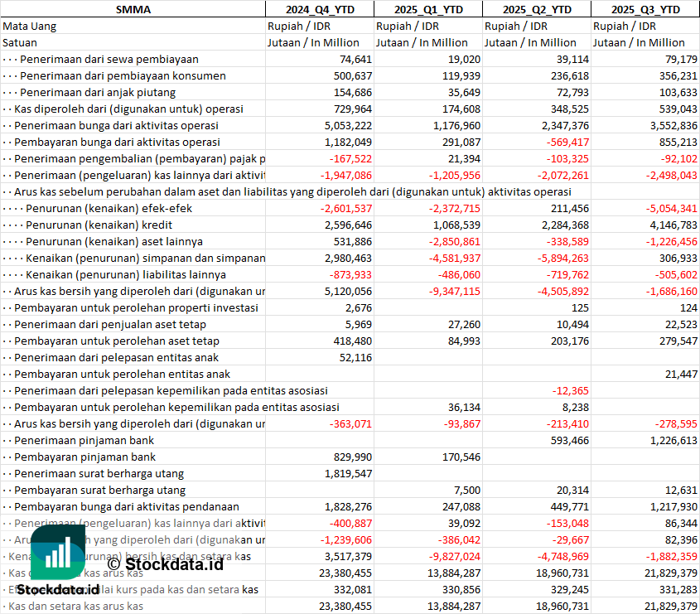Select the 2024_Q4_YTD column header
700x614 pixels.
point(320,9)
